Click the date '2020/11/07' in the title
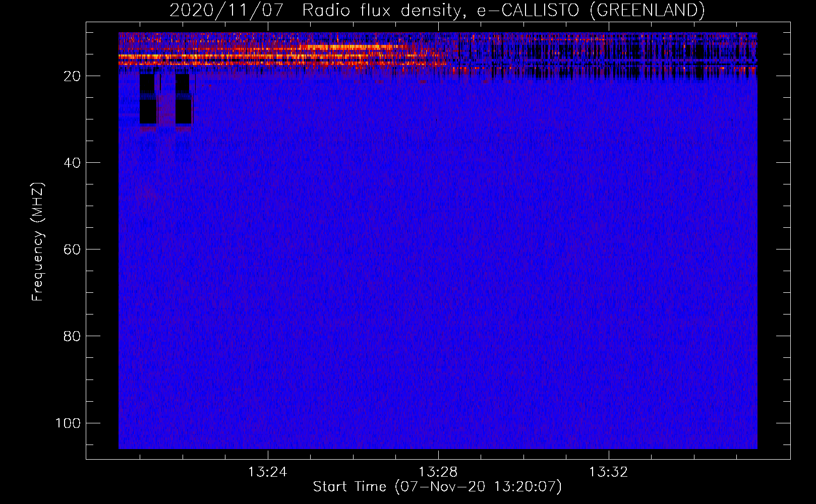 [x=226, y=10]
